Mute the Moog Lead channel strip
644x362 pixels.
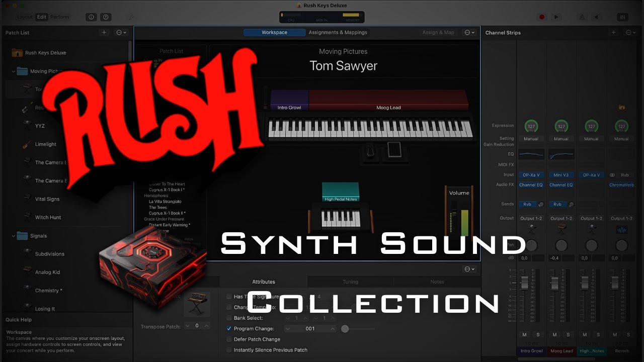pyautogui.click(x=554, y=334)
